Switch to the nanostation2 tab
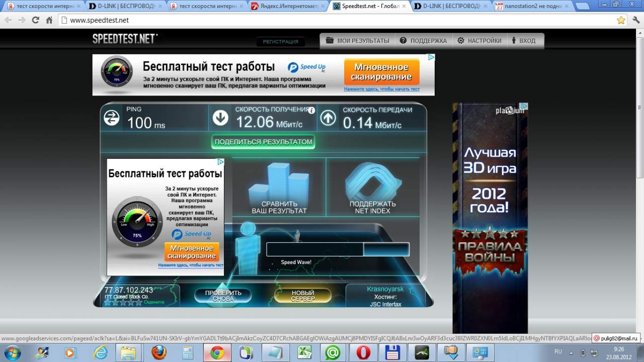The height and width of the screenshot is (362, 644). pyautogui.click(x=531, y=7)
